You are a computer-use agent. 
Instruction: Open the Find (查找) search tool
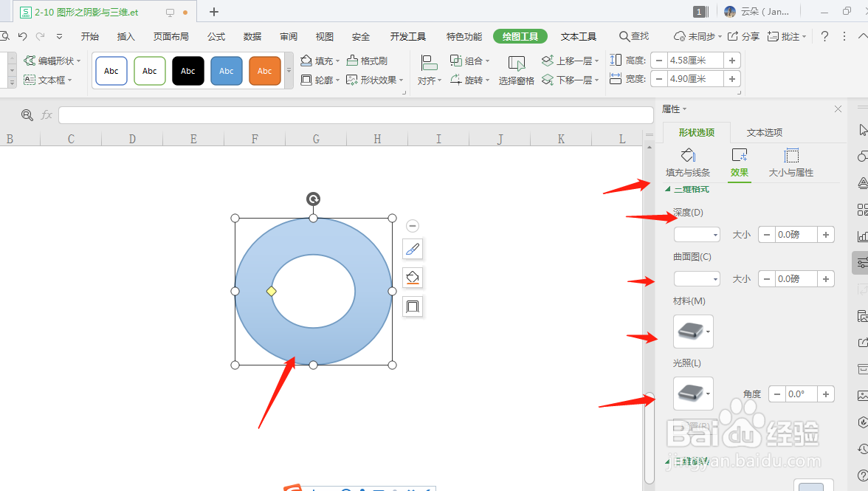pyautogui.click(x=634, y=36)
